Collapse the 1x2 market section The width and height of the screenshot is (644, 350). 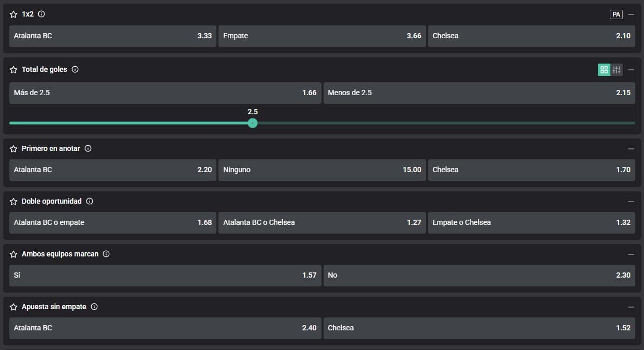pos(631,14)
